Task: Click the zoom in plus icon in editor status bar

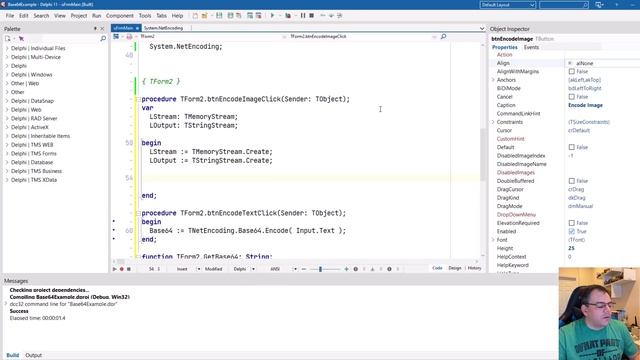Action: [347, 269]
